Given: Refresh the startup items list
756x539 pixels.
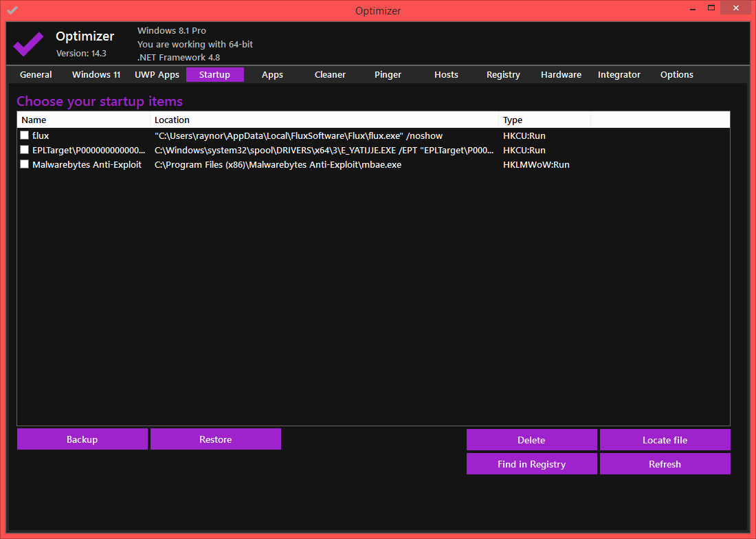Looking at the screenshot, I should tap(665, 464).
